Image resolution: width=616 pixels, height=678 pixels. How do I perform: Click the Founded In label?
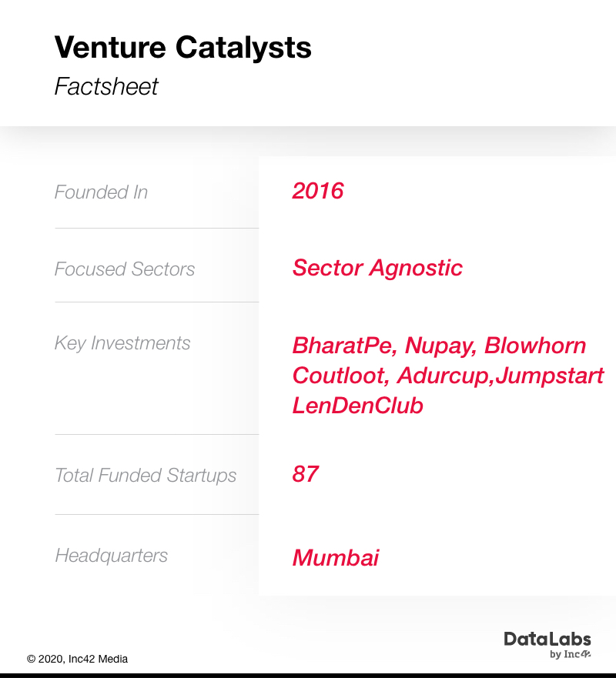(x=101, y=192)
